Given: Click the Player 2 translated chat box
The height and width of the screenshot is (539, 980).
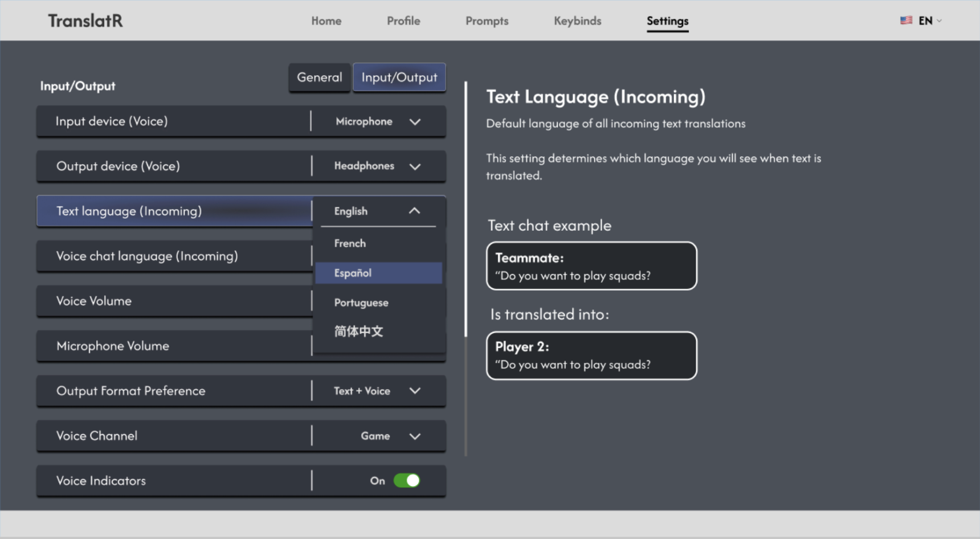Looking at the screenshot, I should (591, 356).
